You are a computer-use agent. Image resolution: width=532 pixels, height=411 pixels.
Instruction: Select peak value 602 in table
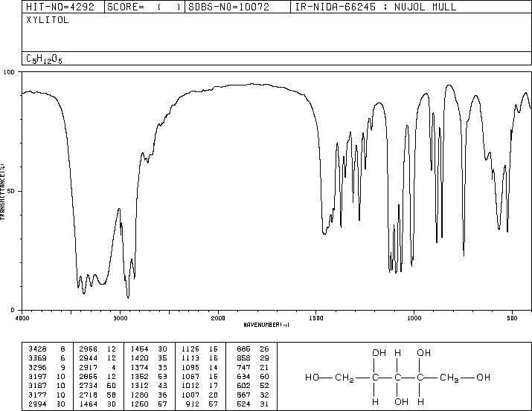[x=243, y=386]
